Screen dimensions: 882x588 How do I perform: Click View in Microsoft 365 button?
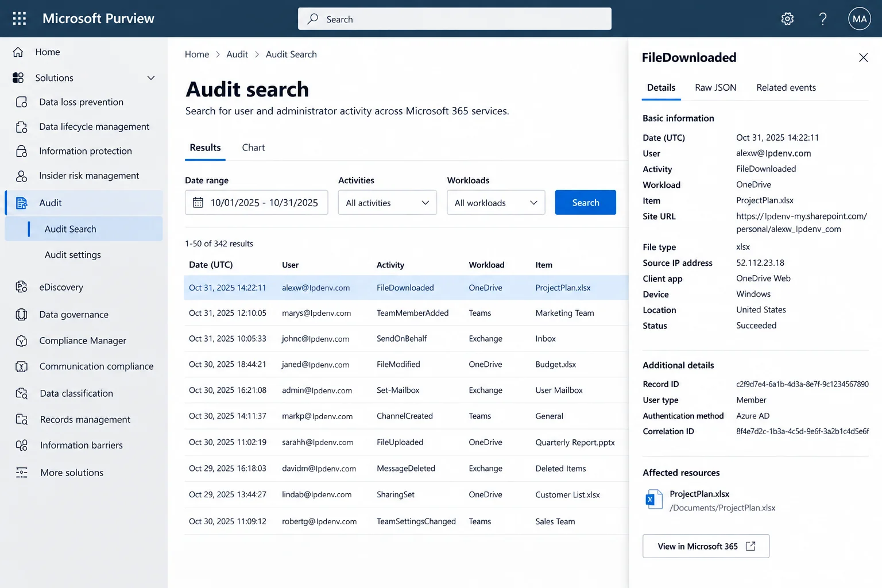(706, 546)
